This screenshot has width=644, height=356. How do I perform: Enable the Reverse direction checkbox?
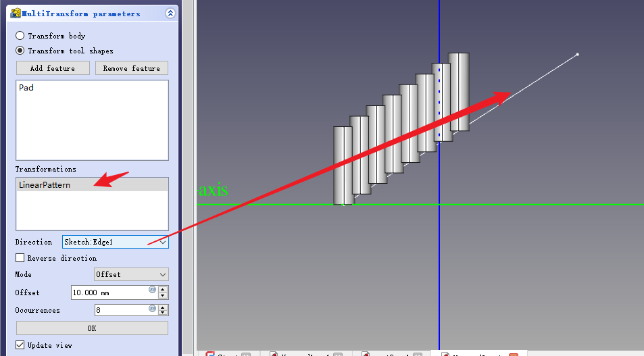coord(20,258)
